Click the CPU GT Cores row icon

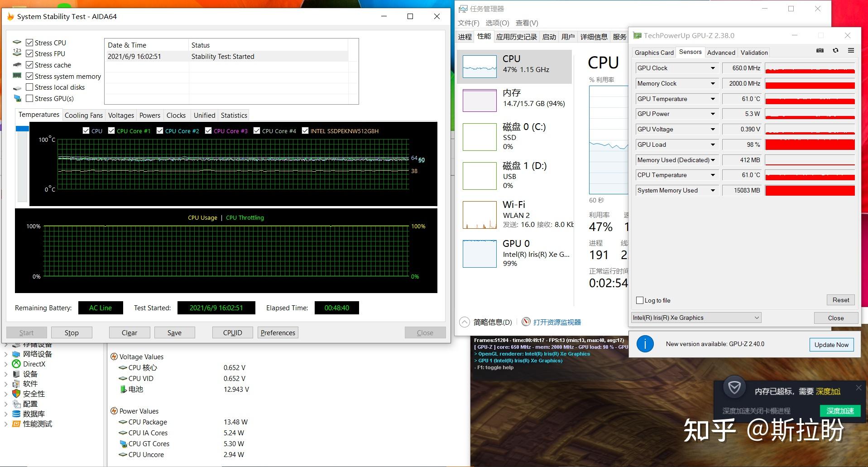point(123,444)
